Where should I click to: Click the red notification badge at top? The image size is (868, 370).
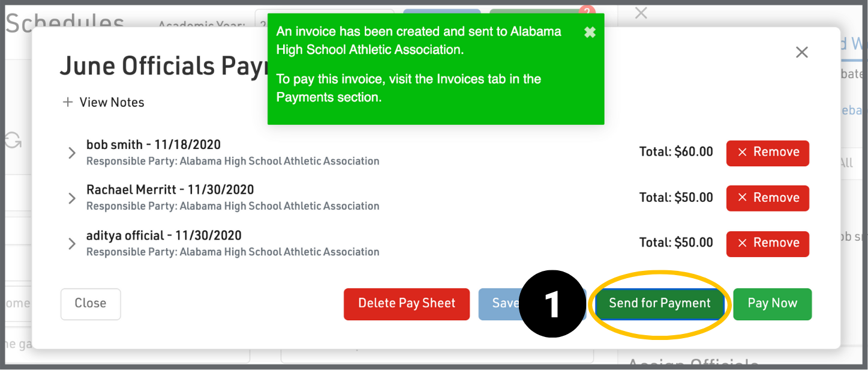pos(587,10)
